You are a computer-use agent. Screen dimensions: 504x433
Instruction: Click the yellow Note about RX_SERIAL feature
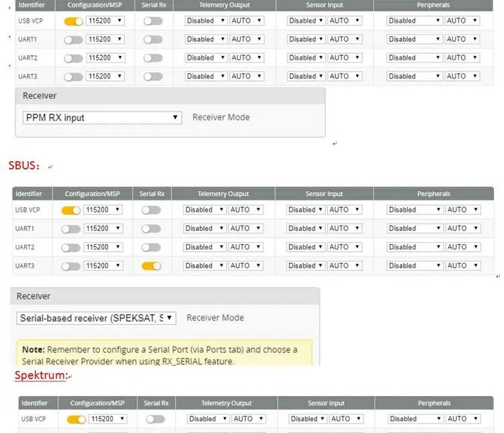click(x=164, y=353)
